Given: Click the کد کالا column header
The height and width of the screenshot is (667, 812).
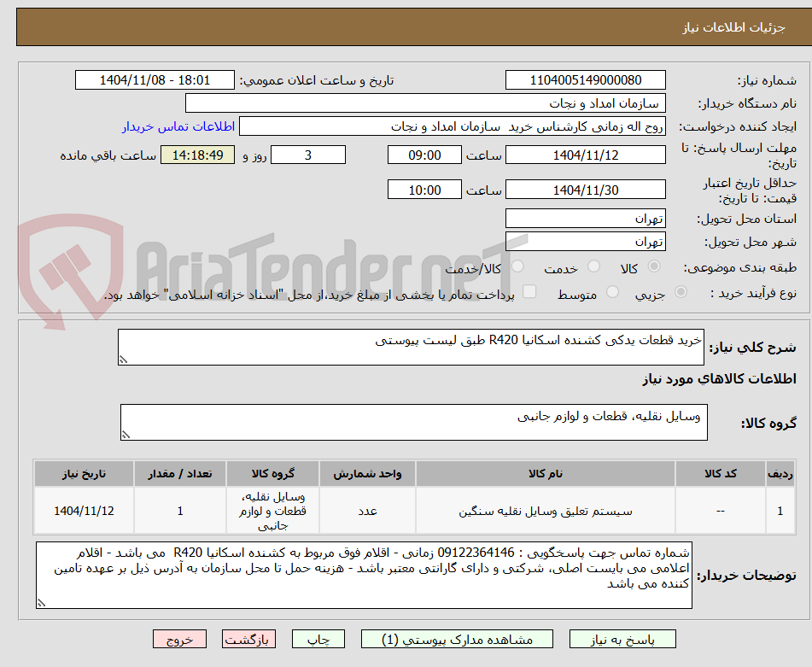Looking at the screenshot, I should (721, 474).
